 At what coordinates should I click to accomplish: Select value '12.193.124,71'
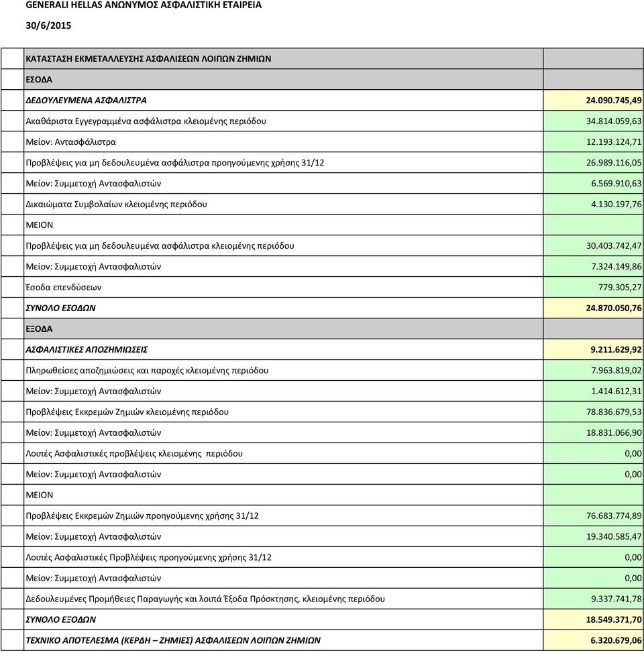point(614,142)
